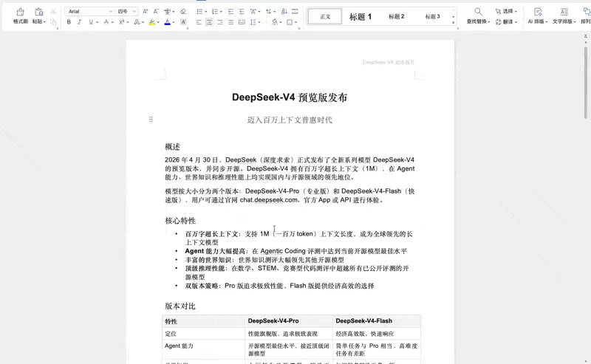Click the tab/character spacing arrows icon
The image size is (591, 364).
[x=268, y=12]
